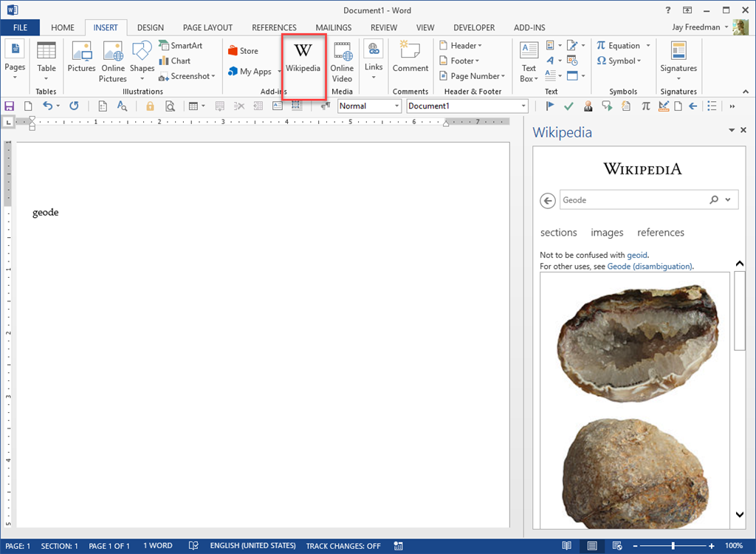Open the Wikipedia add-in button
The height and width of the screenshot is (554, 756).
pyautogui.click(x=303, y=58)
